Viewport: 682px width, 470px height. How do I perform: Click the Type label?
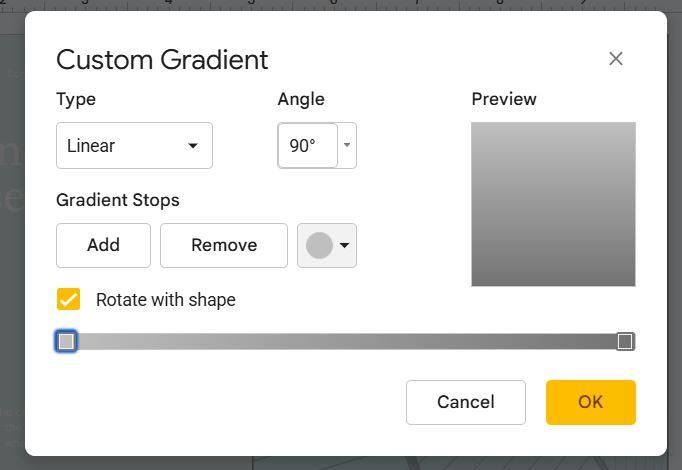pos(76,100)
